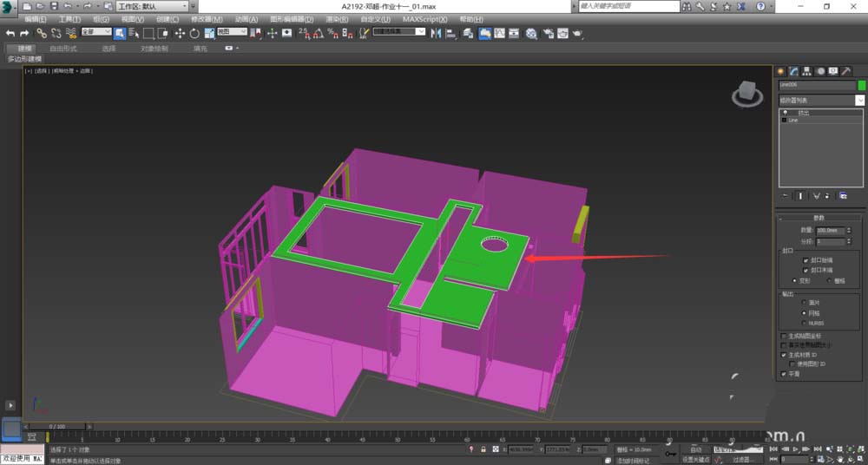Click the Align tool icon
Viewport: 868px width, 465px height.
coord(450,34)
